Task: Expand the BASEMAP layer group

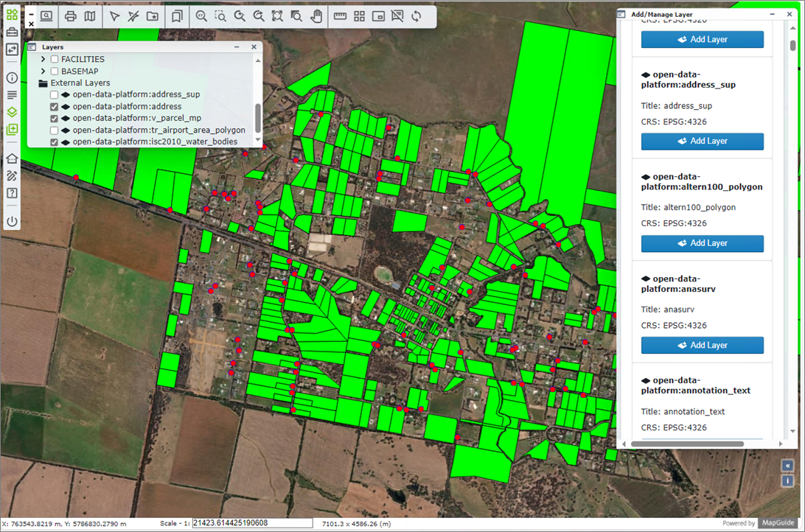Action: pos(43,71)
